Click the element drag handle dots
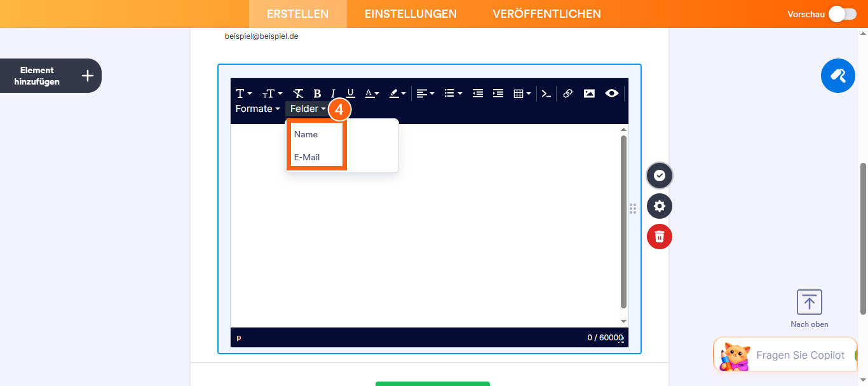This screenshot has height=386, width=868. [633, 209]
